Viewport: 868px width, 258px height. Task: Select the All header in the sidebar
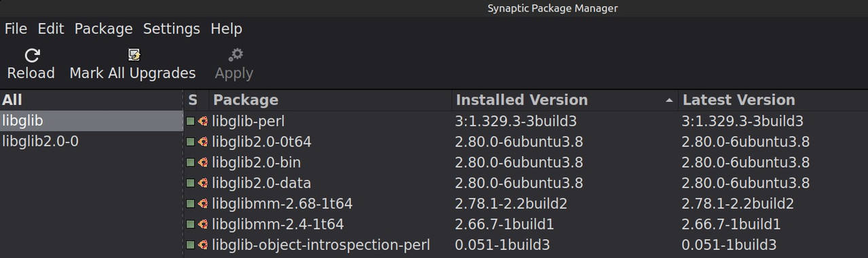coord(92,100)
